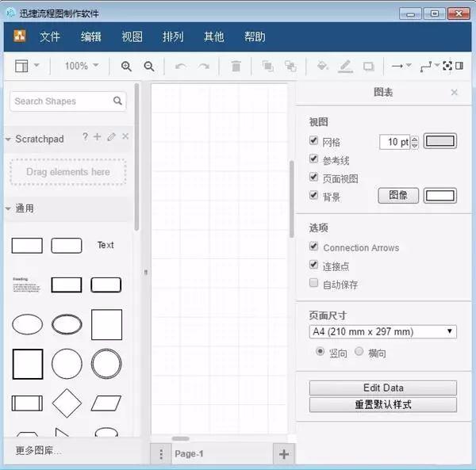Open the view layout dropdown

point(27,66)
